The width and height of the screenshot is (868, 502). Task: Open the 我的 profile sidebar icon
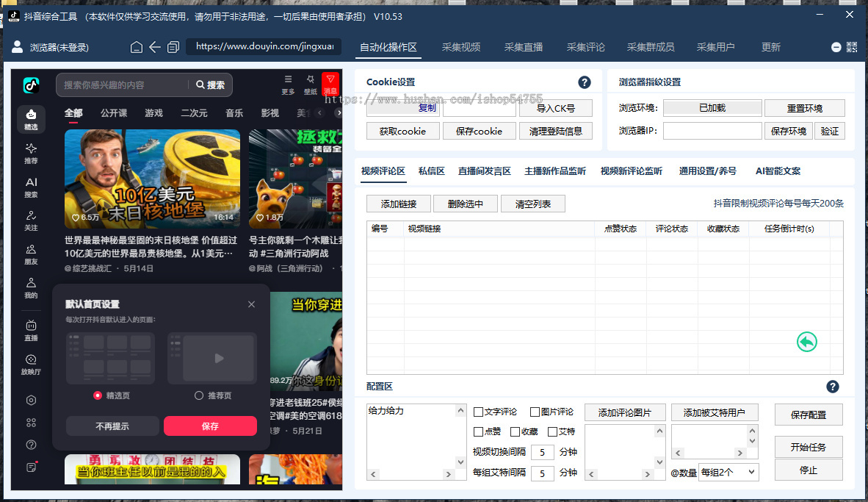click(x=31, y=287)
